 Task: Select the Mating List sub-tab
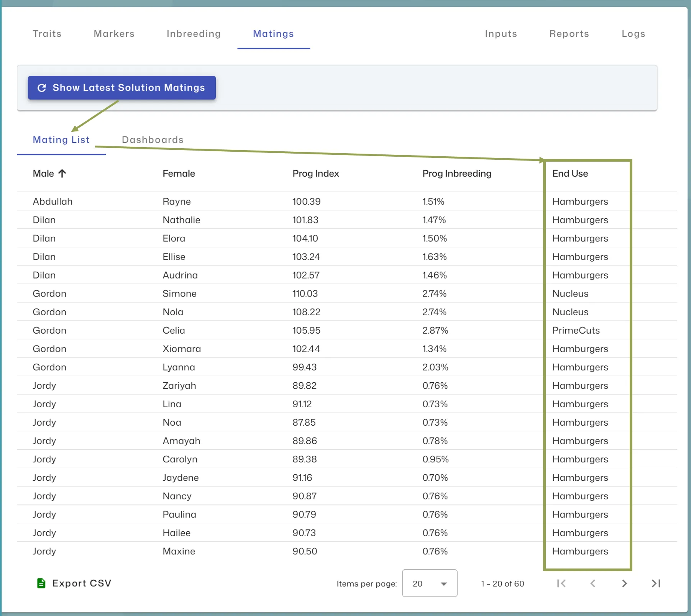click(61, 140)
